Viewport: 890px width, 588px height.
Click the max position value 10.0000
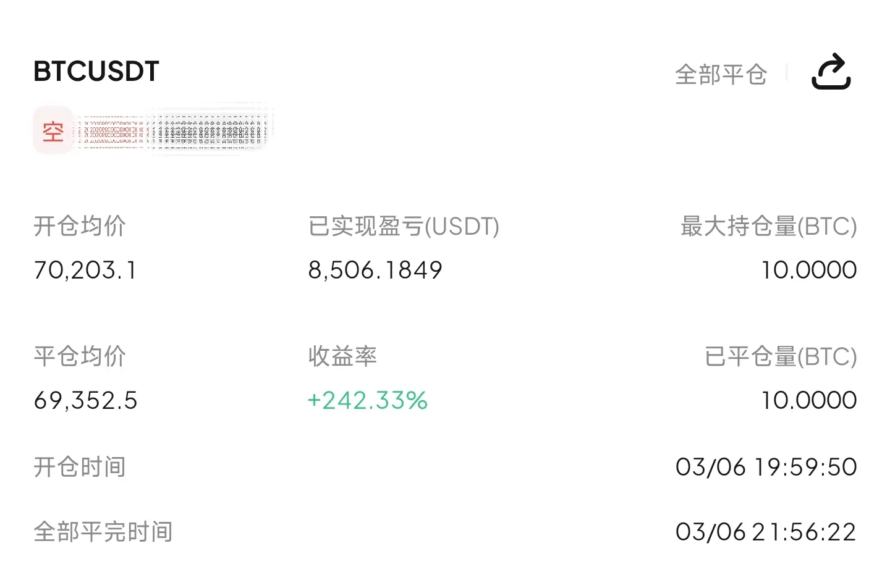coord(808,270)
